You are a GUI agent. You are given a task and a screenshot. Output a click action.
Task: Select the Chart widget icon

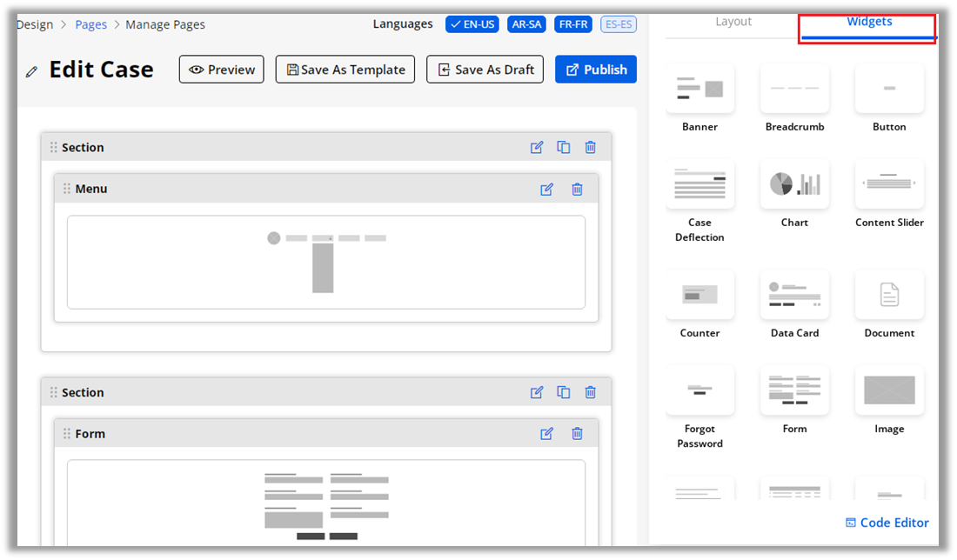coord(794,184)
